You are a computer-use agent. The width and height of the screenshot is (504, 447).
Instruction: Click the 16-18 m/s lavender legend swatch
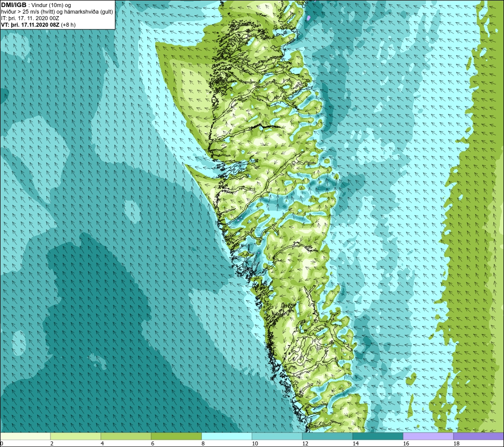[x=428, y=436]
